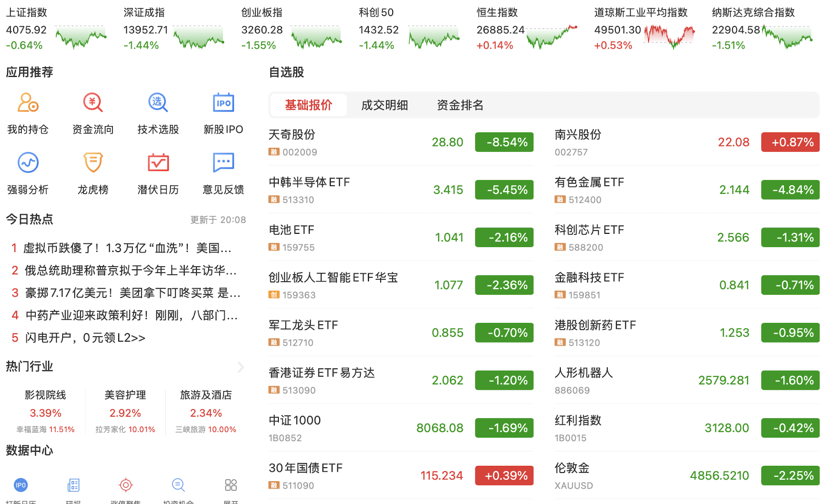Open the 龙虎榜 shield icon

[x=93, y=163]
